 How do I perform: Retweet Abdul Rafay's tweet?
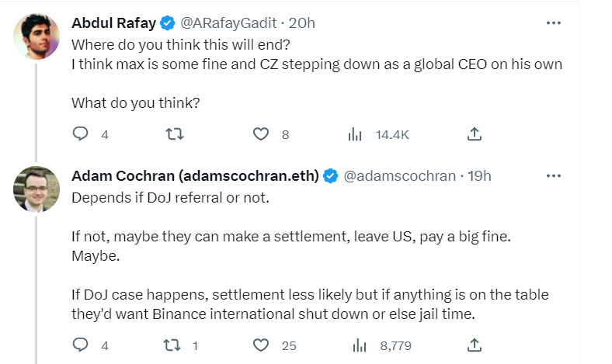(x=176, y=134)
